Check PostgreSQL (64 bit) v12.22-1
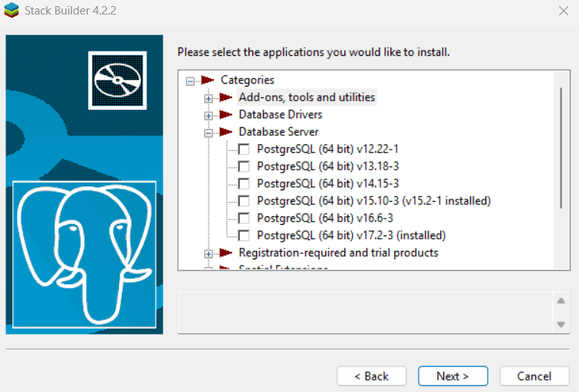Image resolution: width=579 pixels, height=392 pixels. 244,150
